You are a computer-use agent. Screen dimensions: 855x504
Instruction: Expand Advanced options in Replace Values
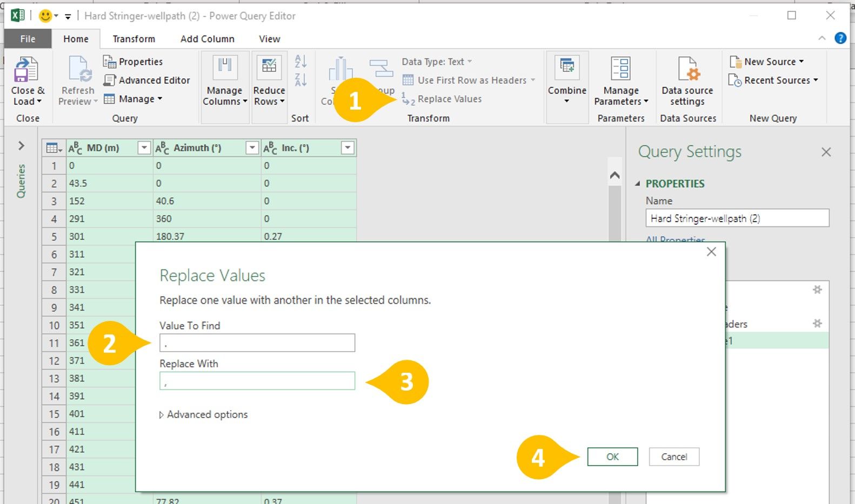click(204, 415)
